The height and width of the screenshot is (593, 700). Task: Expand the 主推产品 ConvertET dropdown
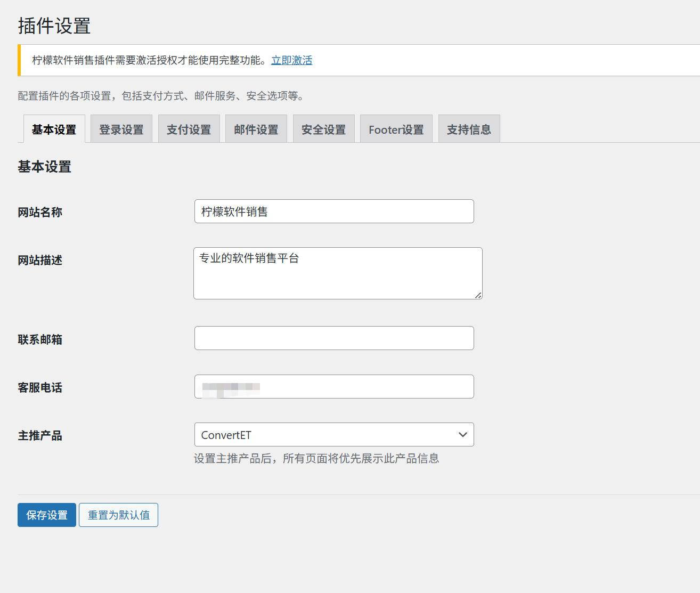coord(334,435)
